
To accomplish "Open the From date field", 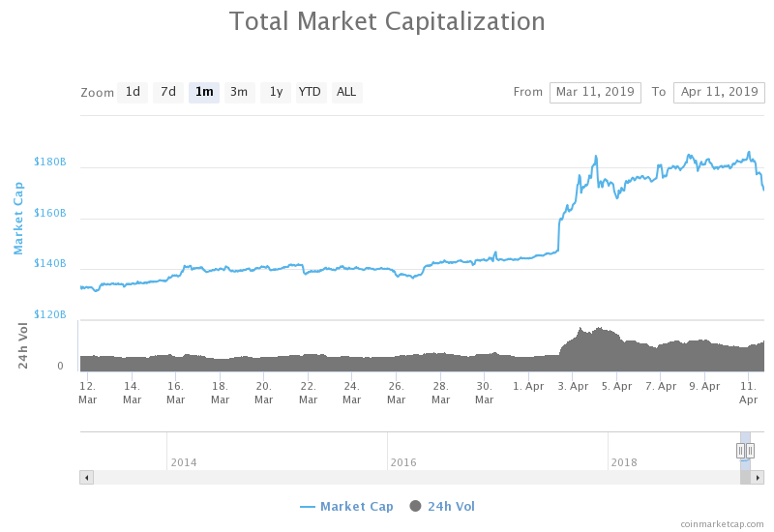I will (x=595, y=92).
